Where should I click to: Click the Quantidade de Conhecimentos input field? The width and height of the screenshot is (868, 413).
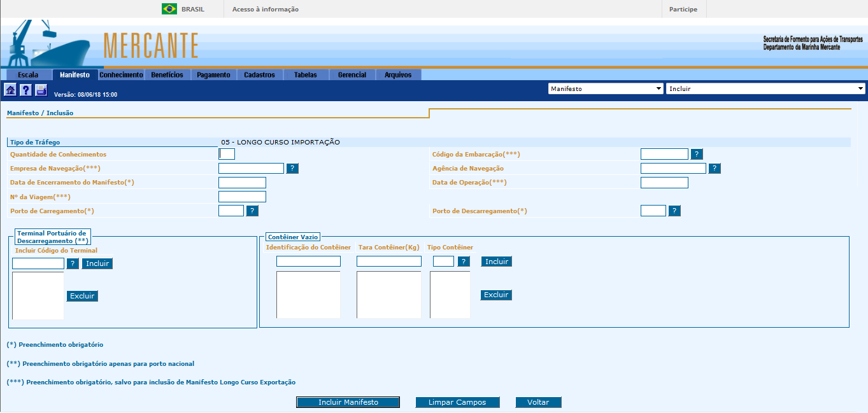[x=227, y=154]
